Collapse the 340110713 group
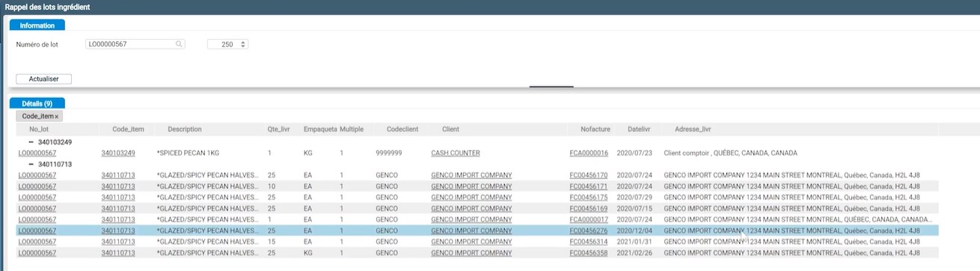Image resolution: width=980 pixels, height=271 pixels. coord(31,164)
